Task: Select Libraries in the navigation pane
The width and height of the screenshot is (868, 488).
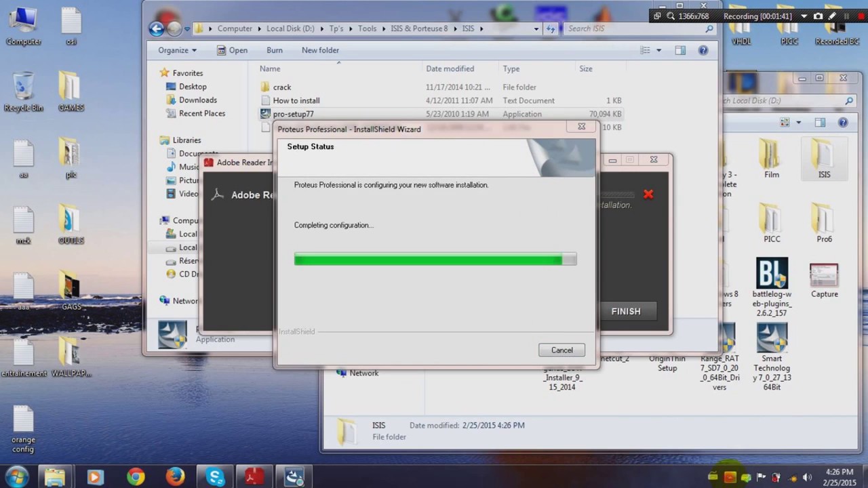Action: [x=186, y=140]
